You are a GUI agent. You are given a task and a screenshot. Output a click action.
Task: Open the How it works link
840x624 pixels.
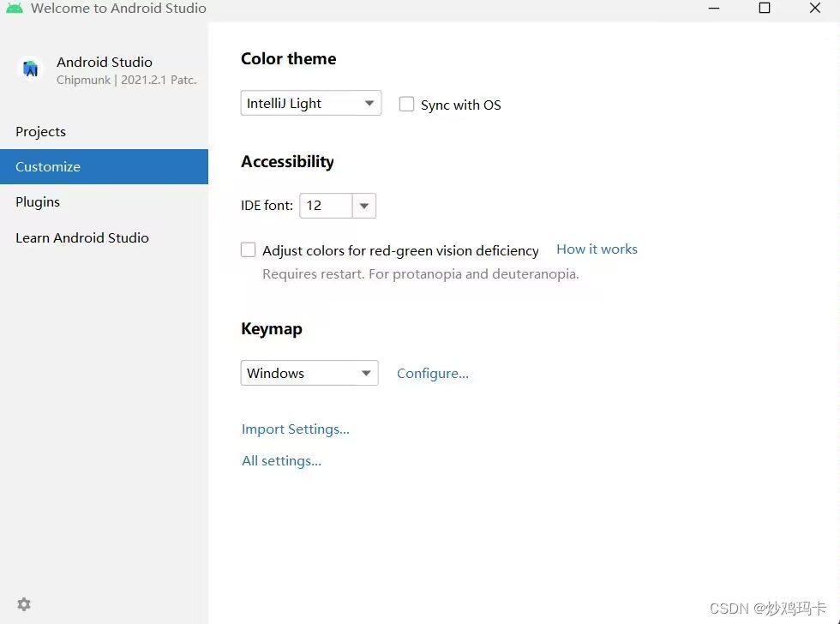tap(597, 249)
